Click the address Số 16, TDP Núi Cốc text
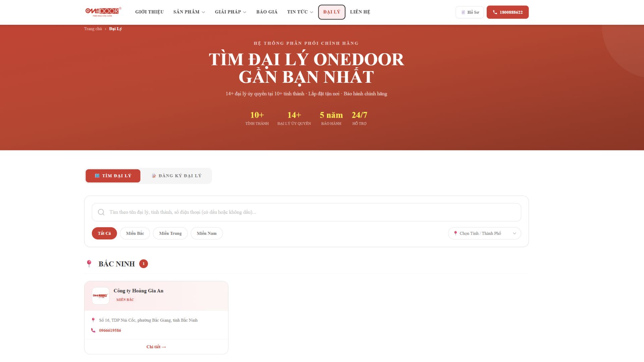 (x=148, y=320)
